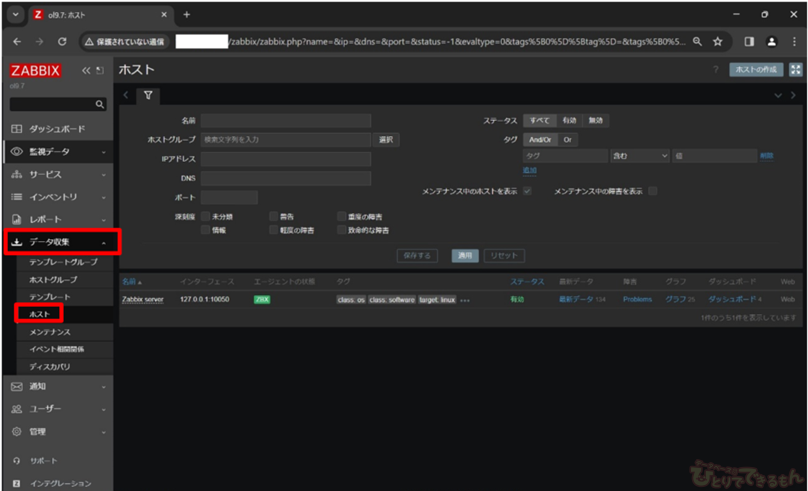The width and height of the screenshot is (808, 491).
Task: Open the ダッシュボード sidebar item
Action: click(60, 129)
